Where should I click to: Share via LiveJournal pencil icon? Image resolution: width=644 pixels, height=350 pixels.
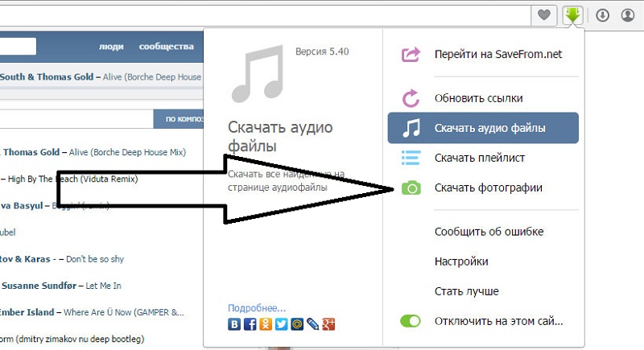pos(312,324)
